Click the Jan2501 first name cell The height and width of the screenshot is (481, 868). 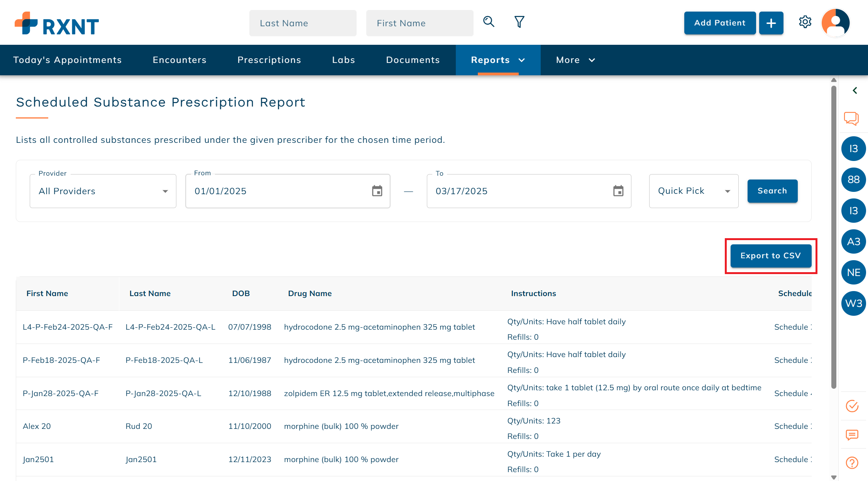tap(38, 459)
